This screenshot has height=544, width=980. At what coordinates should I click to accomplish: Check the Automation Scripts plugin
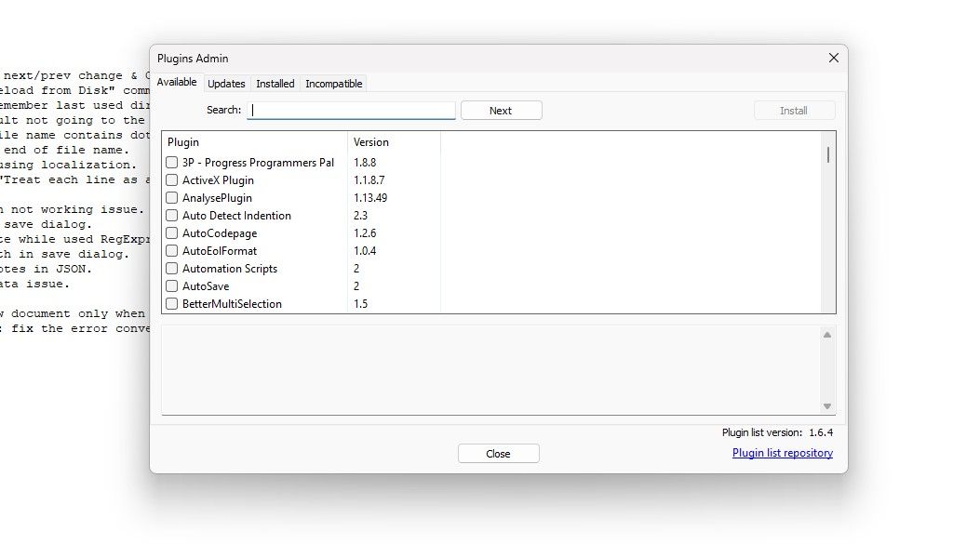(x=172, y=268)
